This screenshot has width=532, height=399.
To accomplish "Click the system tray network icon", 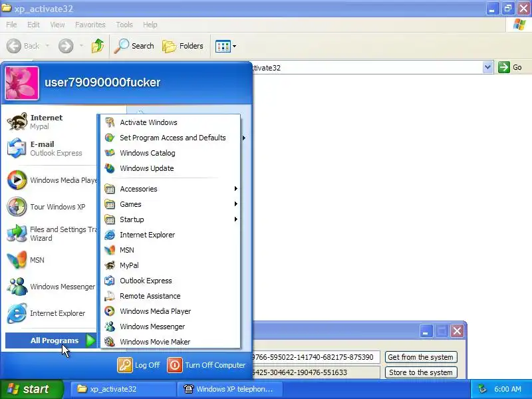I will (x=482, y=389).
